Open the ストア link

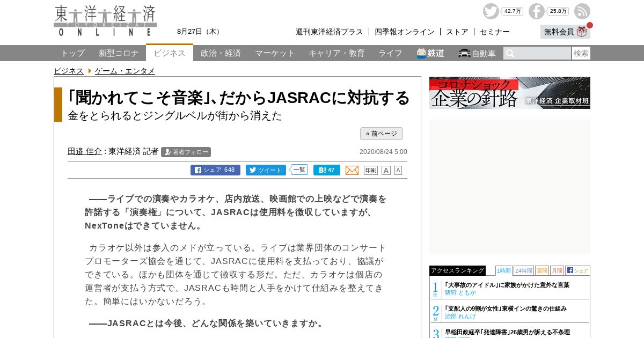(x=457, y=32)
